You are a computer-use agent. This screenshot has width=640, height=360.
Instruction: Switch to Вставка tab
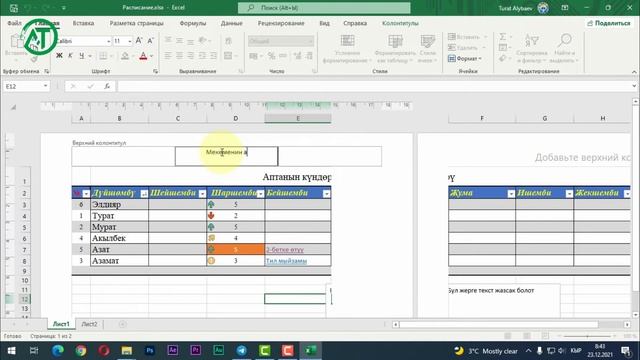pos(83,23)
